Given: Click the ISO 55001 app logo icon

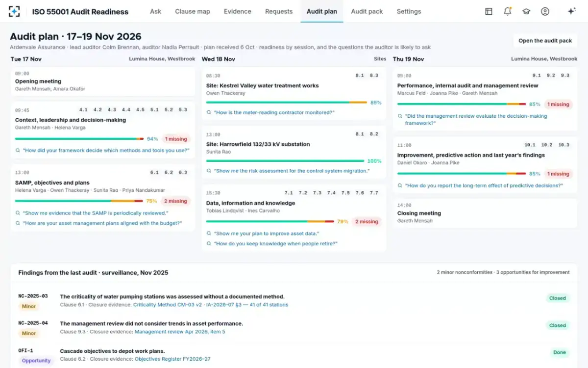Looking at the screenshot, I should click(x=14, y=11).
